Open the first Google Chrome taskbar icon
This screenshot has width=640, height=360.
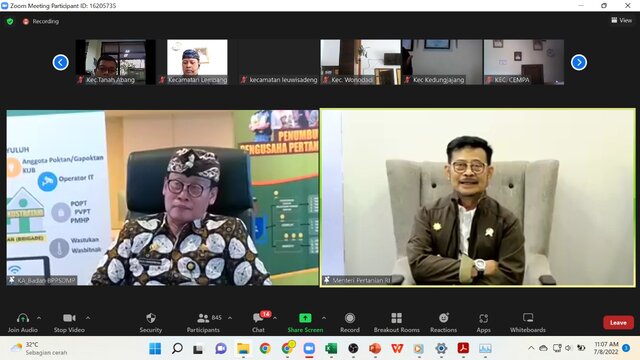pos(265,349)
